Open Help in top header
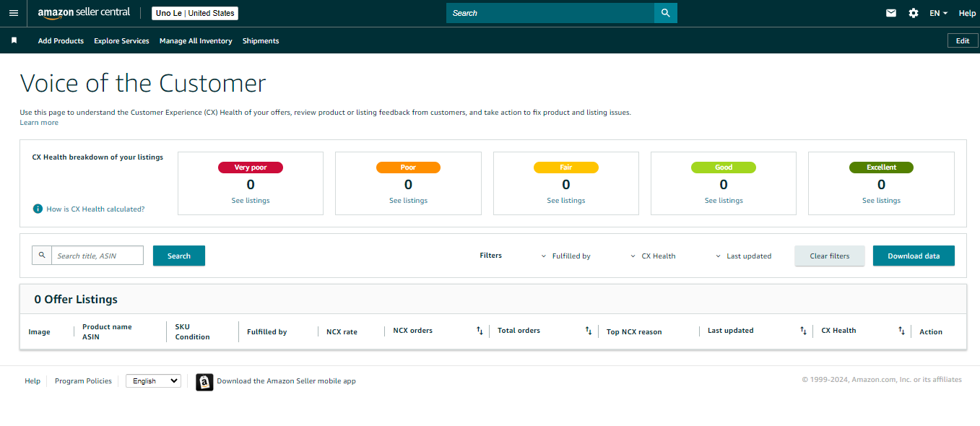The height and width of the screenshot is (426, 980). pos(967,13)
